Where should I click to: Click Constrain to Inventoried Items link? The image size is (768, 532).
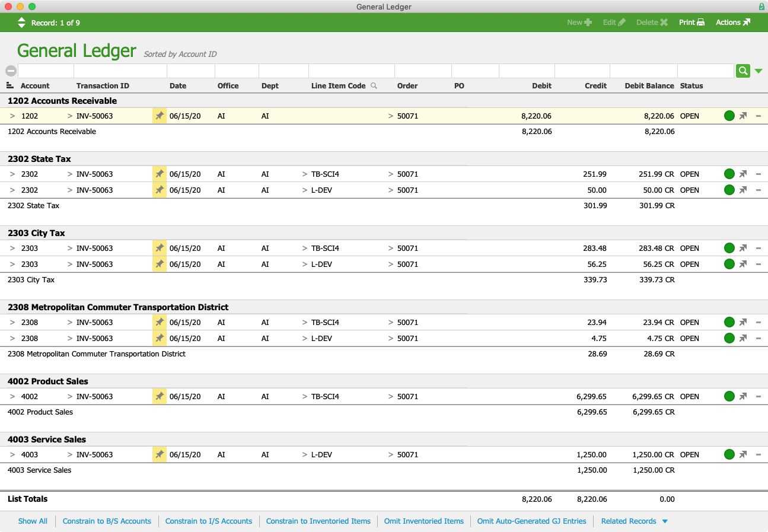coord(318,521)
